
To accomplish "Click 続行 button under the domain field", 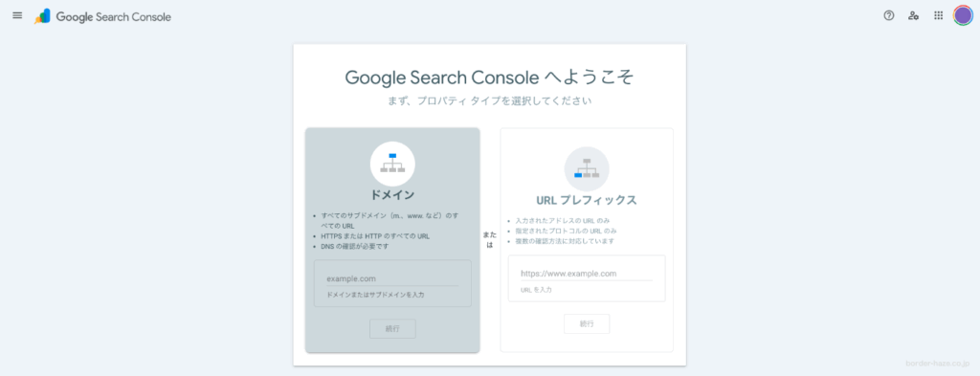I will coord(392,328).
